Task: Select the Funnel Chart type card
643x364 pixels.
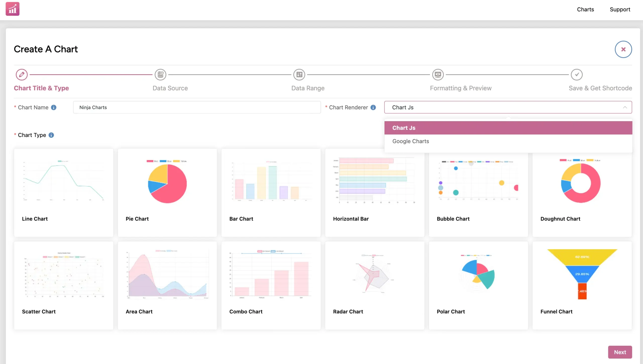Action: (x=582, y=285)
